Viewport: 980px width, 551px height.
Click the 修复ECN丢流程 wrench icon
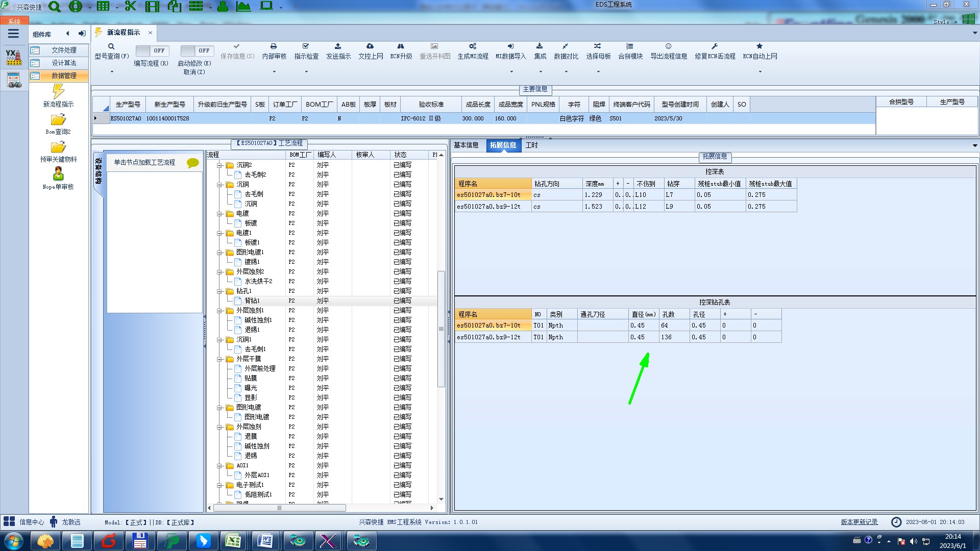[715, 46]
